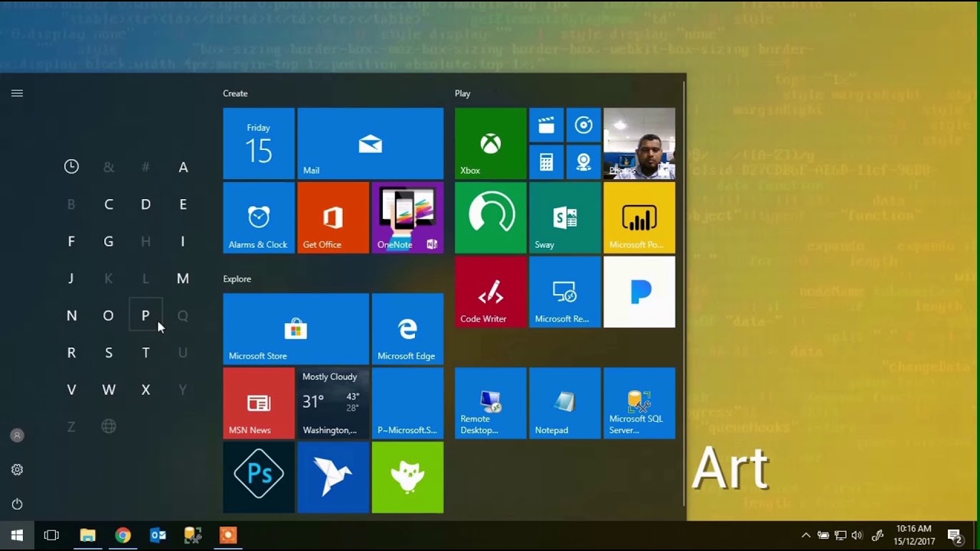
Task: Open Settings gear in Start menu
Action: pyautogui.click(x=17, y=470)
